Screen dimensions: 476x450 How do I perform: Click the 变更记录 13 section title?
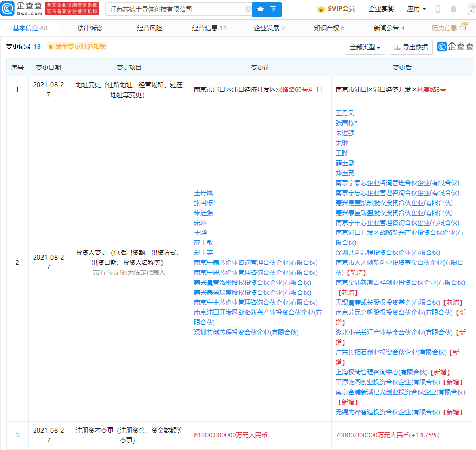(x=24, y=47)
